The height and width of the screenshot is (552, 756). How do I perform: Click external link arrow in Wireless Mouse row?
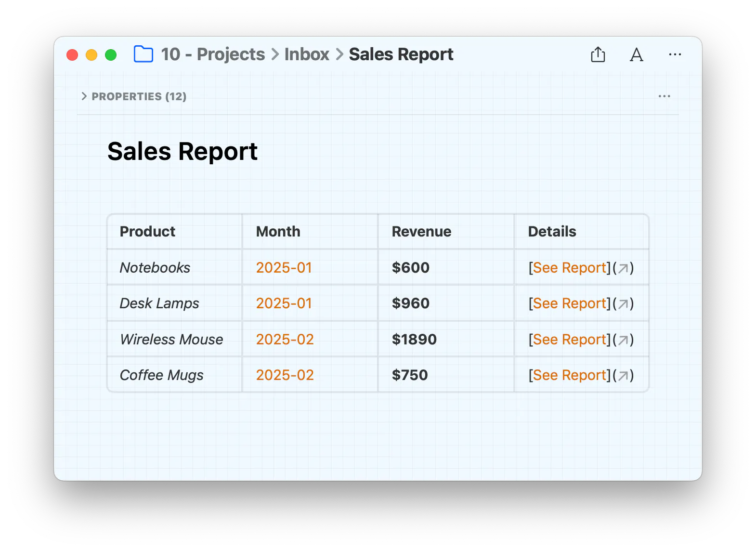point(623,340)
